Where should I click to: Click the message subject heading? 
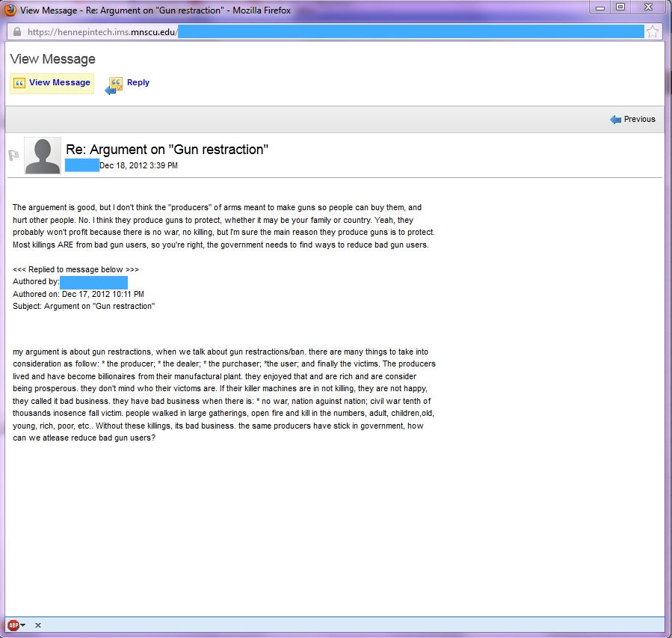point(167,150)
